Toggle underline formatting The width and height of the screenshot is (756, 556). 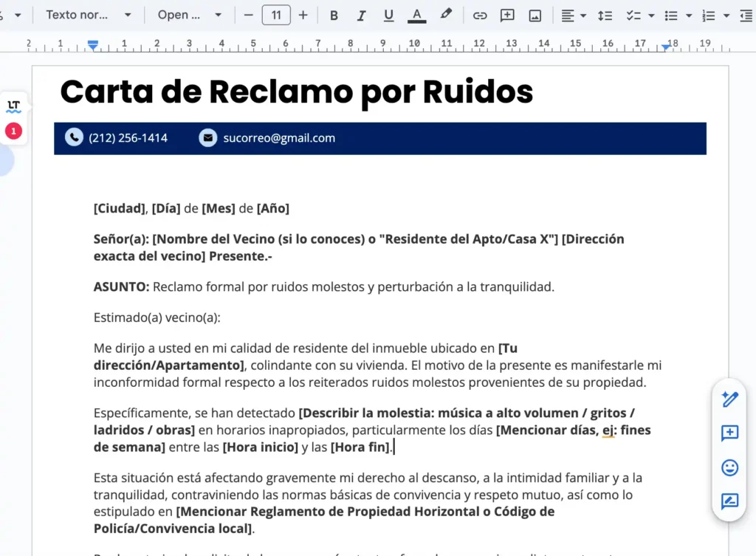[x=388, y=15]
